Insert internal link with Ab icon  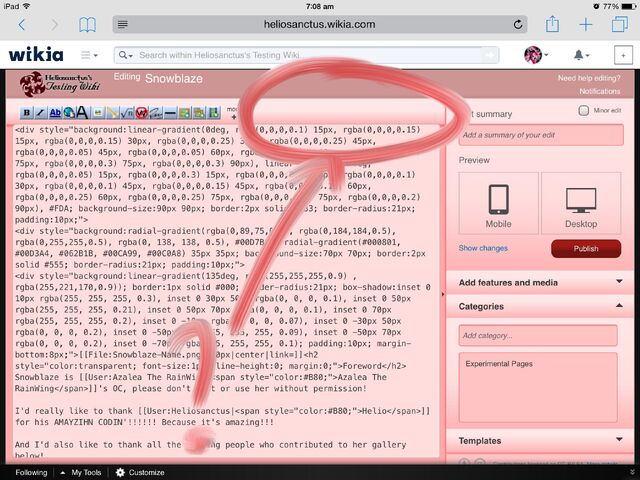pyautogui.click(x=55, y=113)
